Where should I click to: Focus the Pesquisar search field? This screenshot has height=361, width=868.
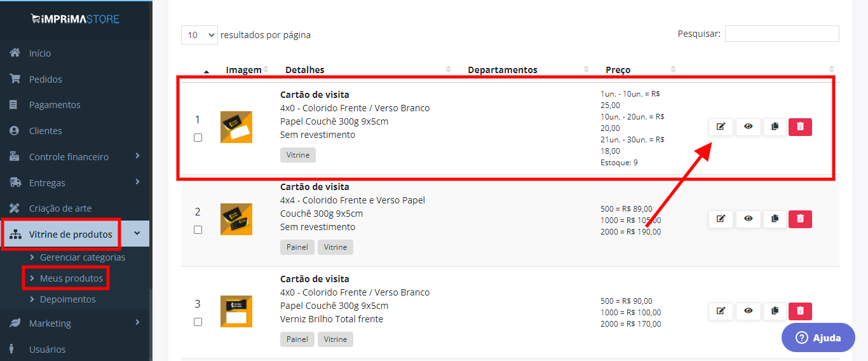782,34
